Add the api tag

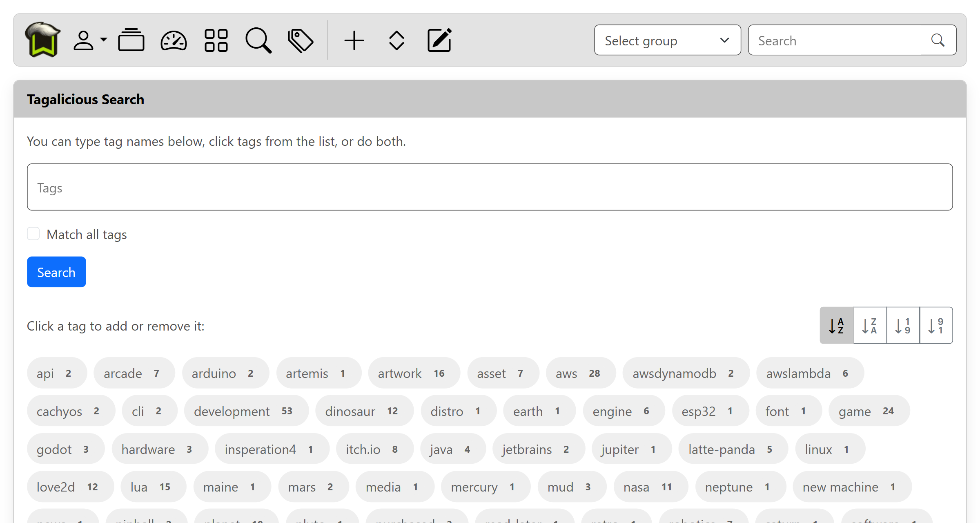[57, 373]
